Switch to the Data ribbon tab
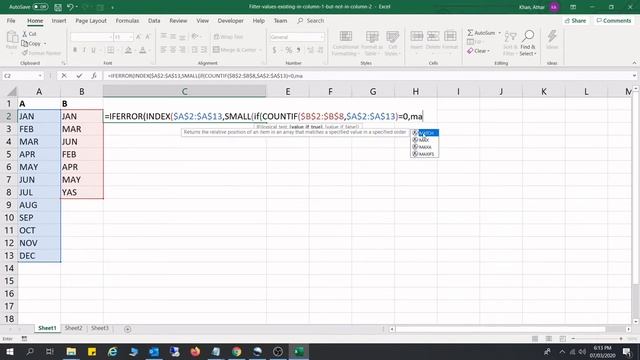 coord(154,20)
